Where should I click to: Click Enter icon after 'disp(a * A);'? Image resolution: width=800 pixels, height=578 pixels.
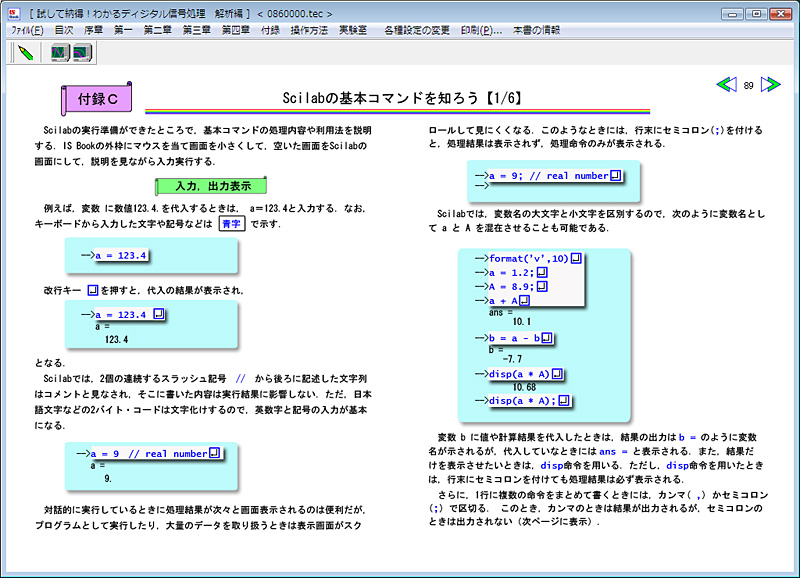[x=564, y=400]
